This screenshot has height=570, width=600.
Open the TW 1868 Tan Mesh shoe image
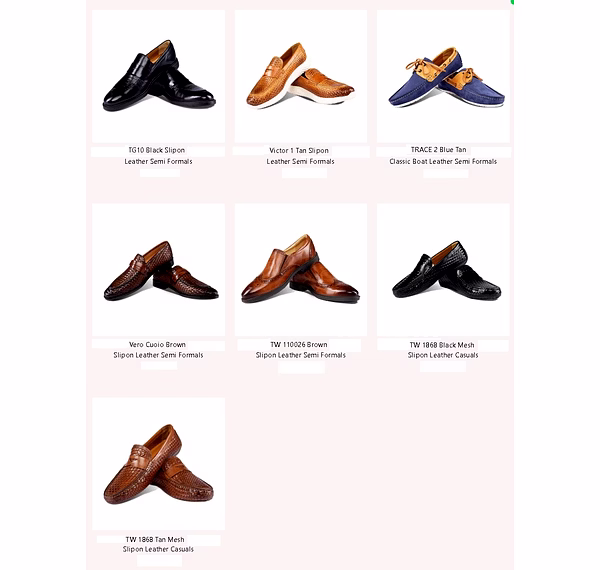(x=158, y=464)
